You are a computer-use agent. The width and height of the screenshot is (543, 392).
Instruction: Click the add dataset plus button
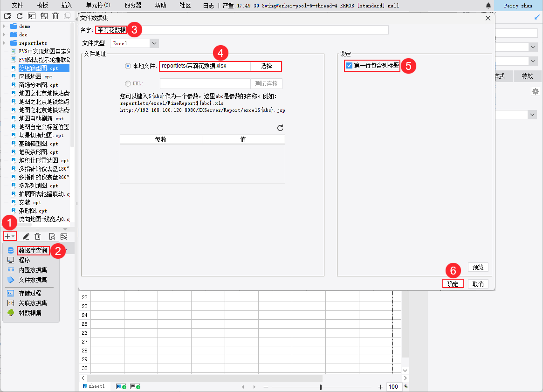[9, 236]
